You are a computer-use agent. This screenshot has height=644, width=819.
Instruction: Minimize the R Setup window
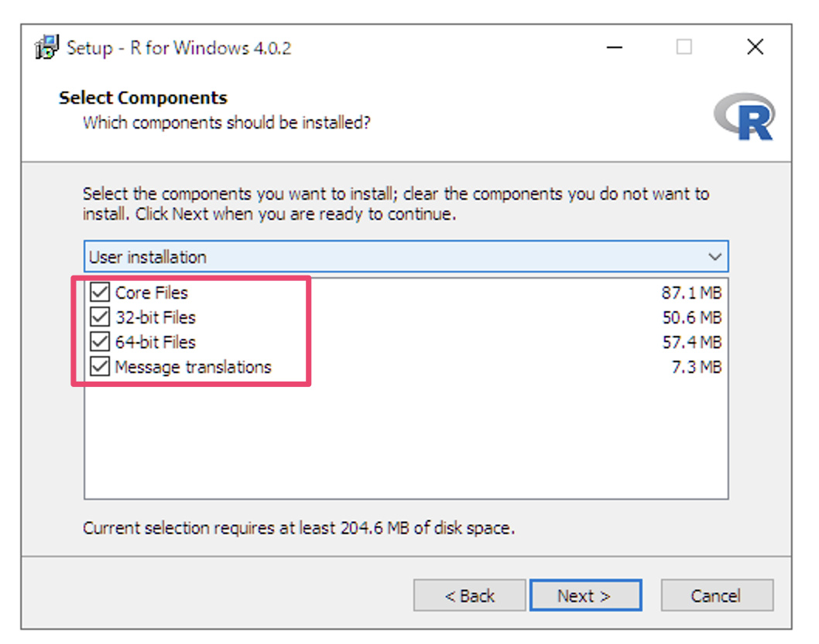pyautogui.click(x=615, y=47)
